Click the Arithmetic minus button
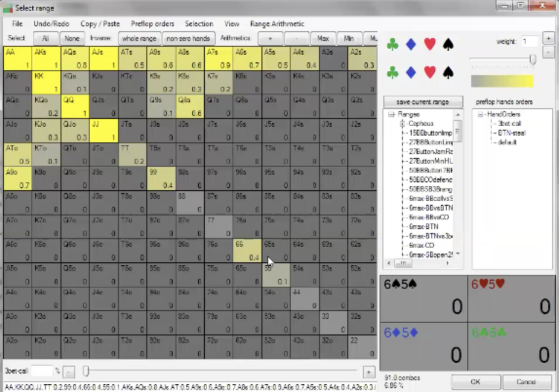 click(x=297, y=38)
